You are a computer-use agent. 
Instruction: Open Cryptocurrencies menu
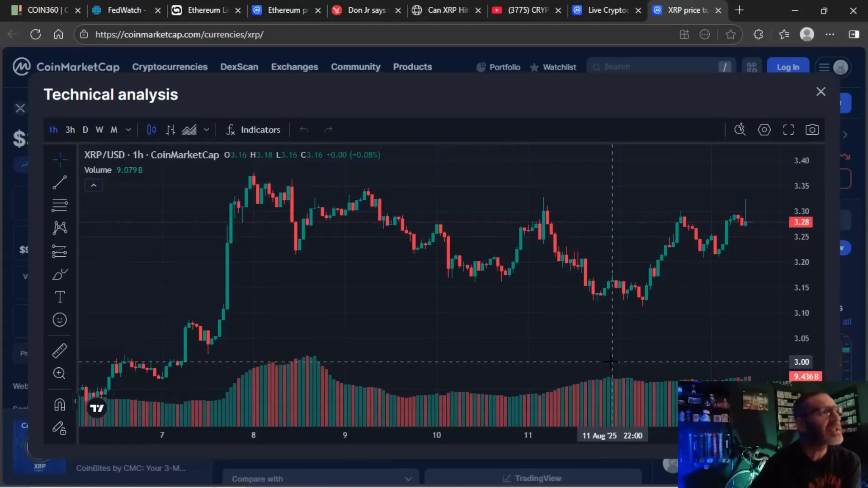170,67
